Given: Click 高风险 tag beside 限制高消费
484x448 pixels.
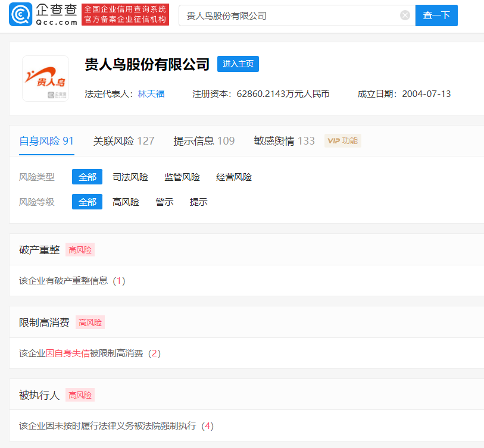Looking at the screenshot, I should (x=90, y=322).
